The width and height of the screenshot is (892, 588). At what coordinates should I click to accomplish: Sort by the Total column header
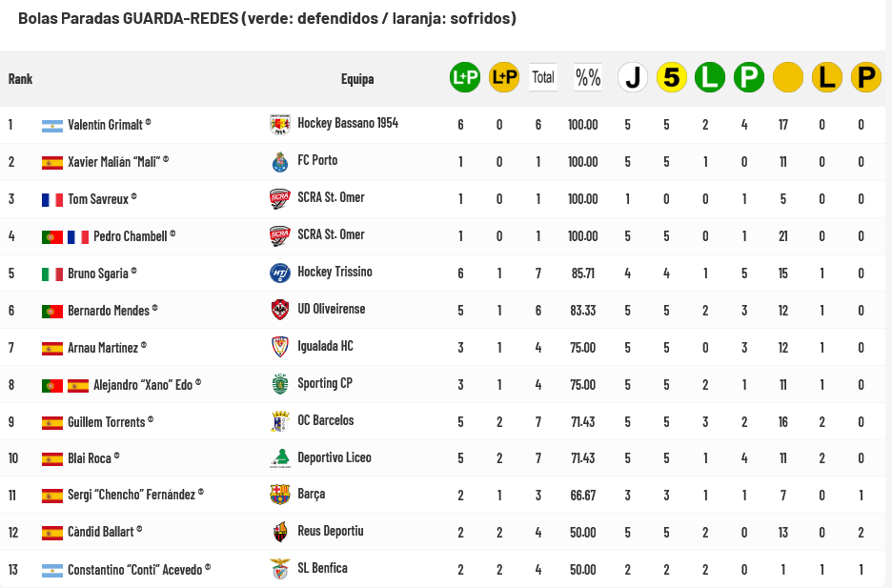click(543, 78)
